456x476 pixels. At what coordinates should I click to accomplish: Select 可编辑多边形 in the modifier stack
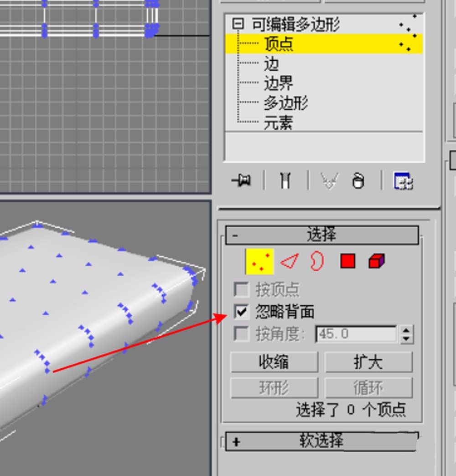[x=296, y=24]
